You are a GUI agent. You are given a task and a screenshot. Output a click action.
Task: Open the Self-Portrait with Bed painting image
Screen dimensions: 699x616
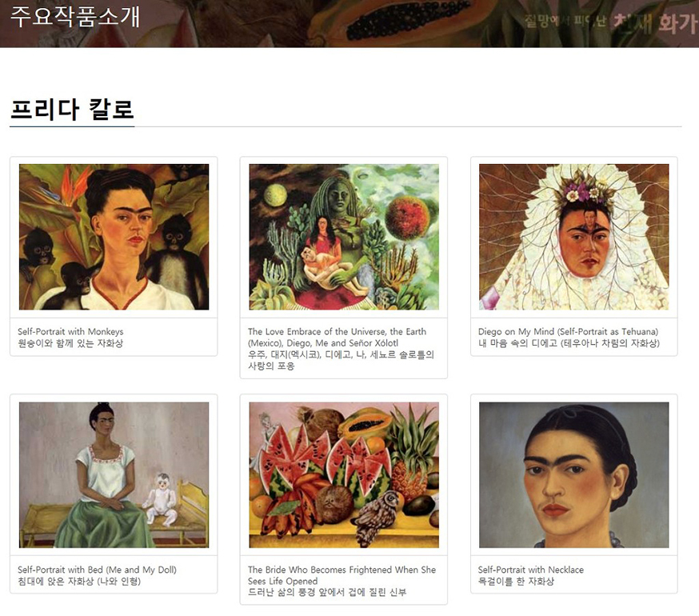click(x=114, y=474)
